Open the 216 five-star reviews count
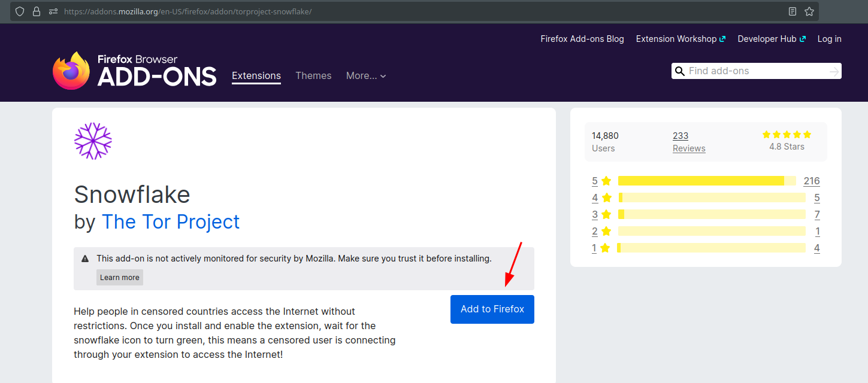The width and height of the screenshot is (868, 383). click(812, 181)
